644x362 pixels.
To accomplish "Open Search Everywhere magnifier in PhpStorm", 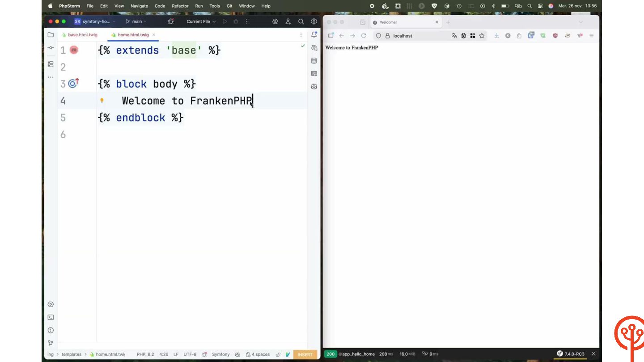I will click(x=301, y=21).
